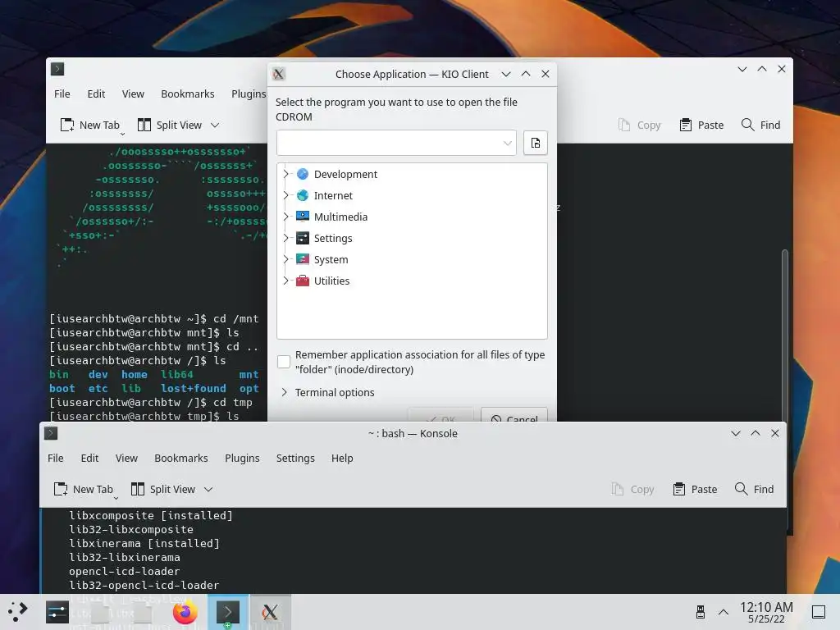The height and width of the screenshot is (630, 840).
Task: Open File menu in the front Konsole window
Action: (x=56, y=458)
